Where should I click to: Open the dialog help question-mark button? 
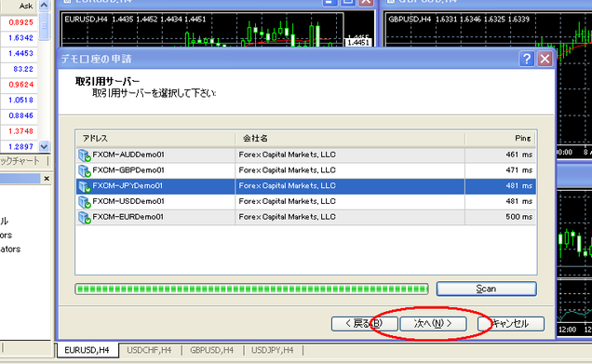(526, 59)
